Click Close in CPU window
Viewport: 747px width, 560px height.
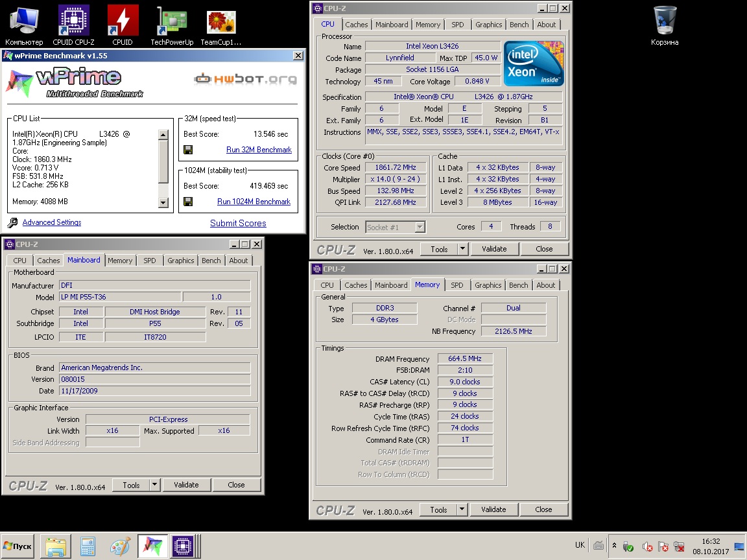(x=544, y=249)
